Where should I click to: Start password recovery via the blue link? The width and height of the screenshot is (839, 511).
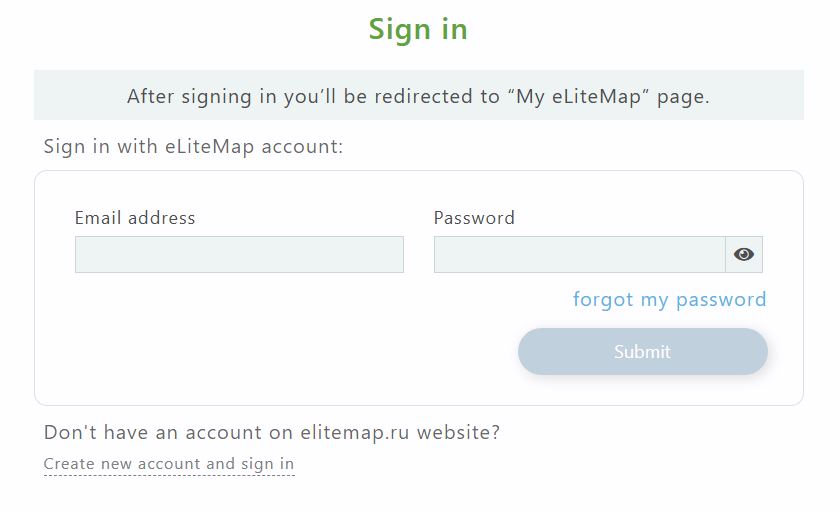pyautogui.click(x=669, y=299)
